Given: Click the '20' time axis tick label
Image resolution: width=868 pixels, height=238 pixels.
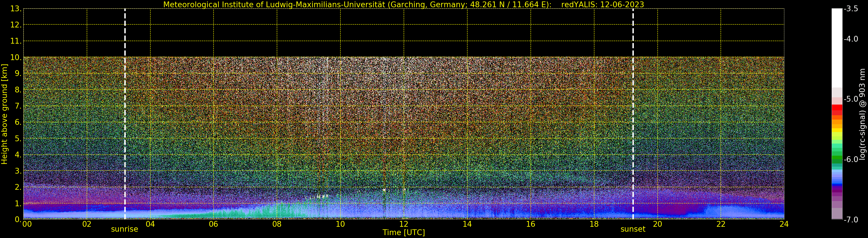Looking at the screenshot, I should 657,224.
